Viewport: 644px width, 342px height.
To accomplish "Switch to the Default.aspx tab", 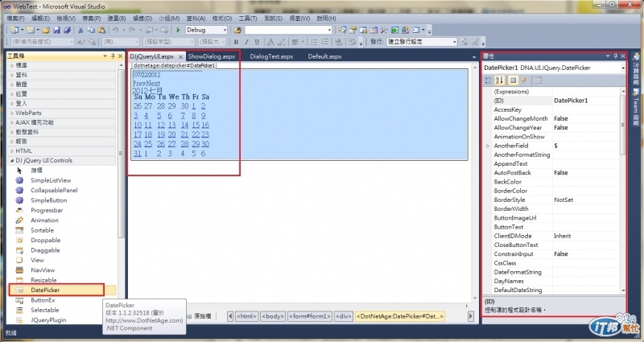I will pos(325,56).
